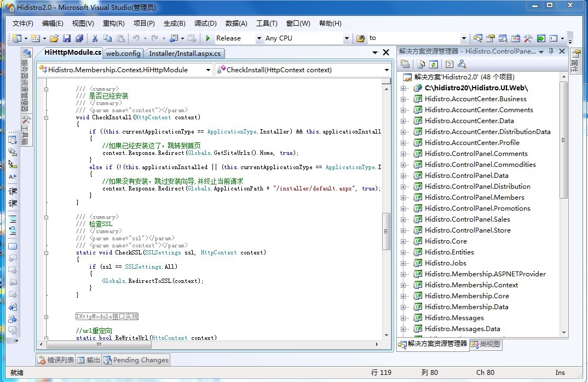Select the C:\hidistro20\Hidistro.UI.Web\ project
The image size is (588, 382).
pos(476,88)
